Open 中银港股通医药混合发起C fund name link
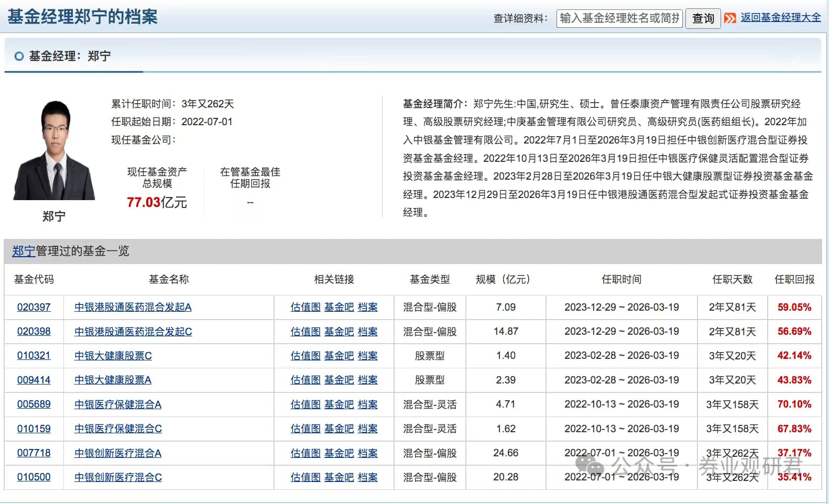Screen dimensions: 829x504 pyautogui.click(x=133, y=332)
